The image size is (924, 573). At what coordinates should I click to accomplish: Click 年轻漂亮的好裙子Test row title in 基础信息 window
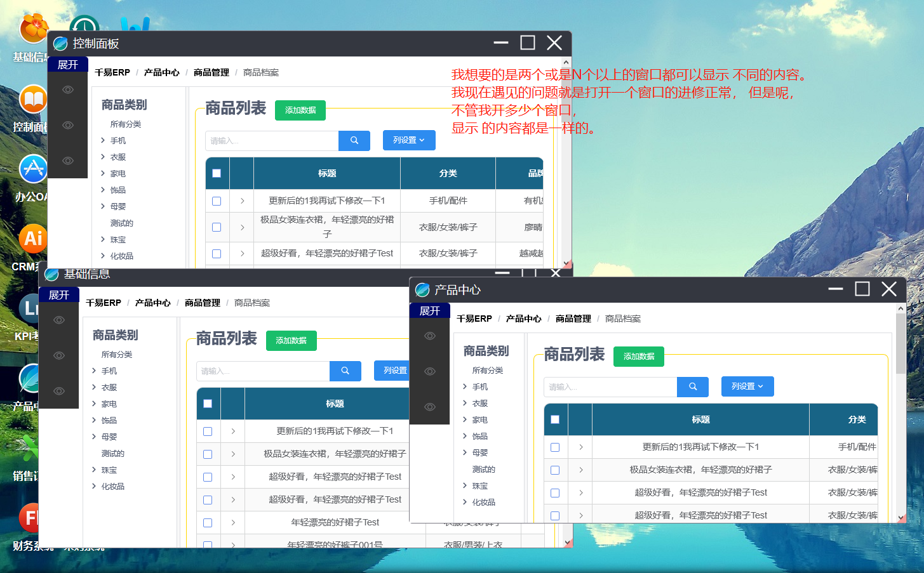335,523
